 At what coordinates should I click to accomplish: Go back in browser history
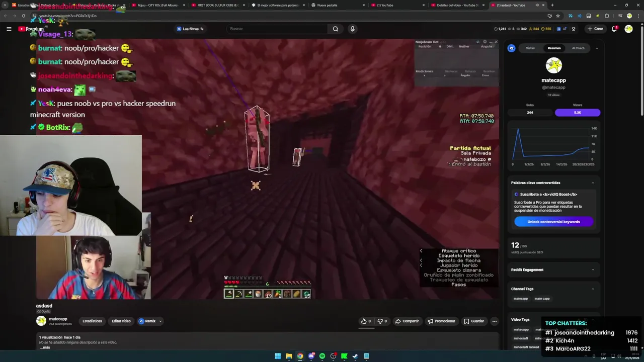[6, 16]
